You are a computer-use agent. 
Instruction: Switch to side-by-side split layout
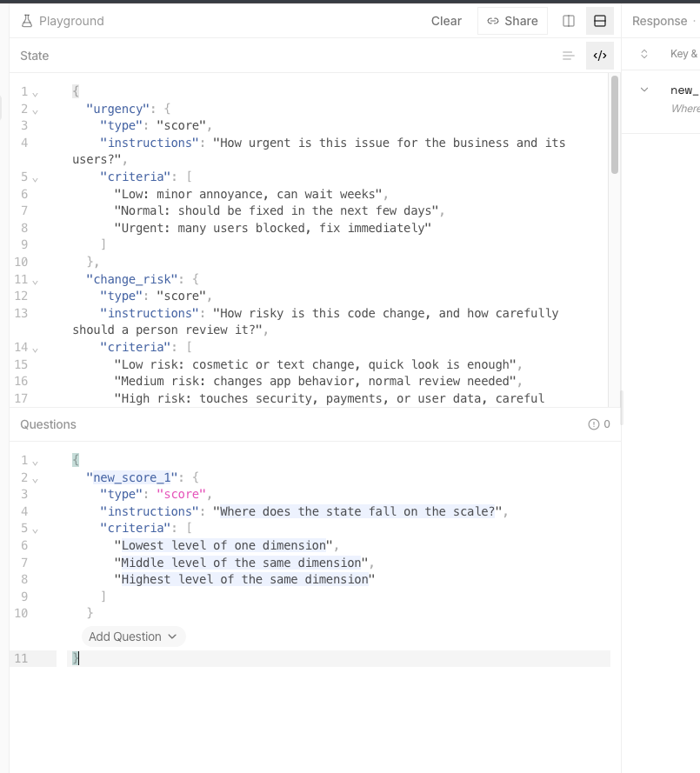click(x=569, y=21)
